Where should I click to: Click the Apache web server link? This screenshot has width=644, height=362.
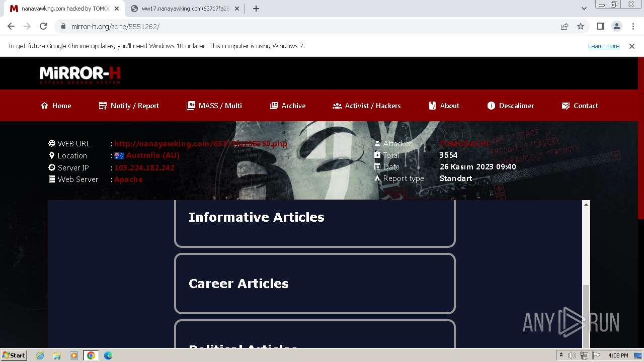pos(128,179)
